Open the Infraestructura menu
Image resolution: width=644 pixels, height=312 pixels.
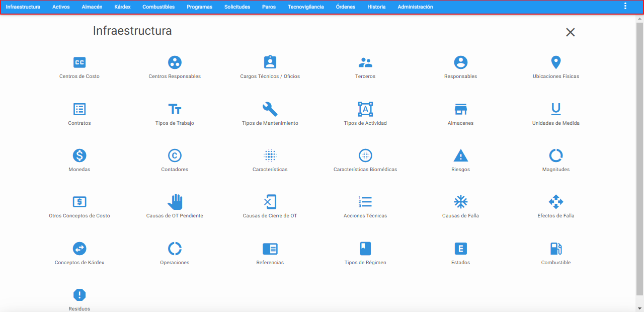(x=23, y=7)
